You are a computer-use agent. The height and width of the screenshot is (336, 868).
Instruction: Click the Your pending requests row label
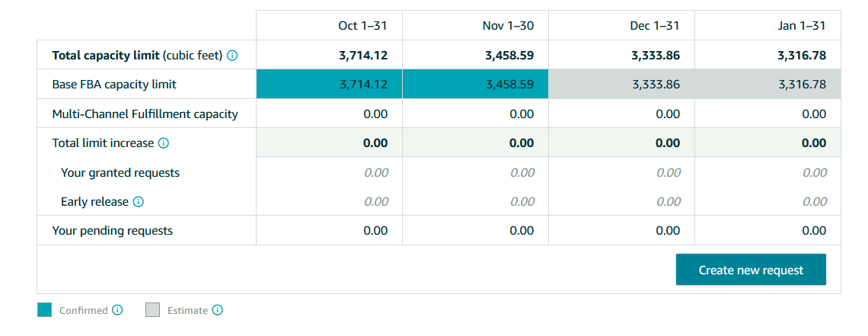click(x=113, y=231)
